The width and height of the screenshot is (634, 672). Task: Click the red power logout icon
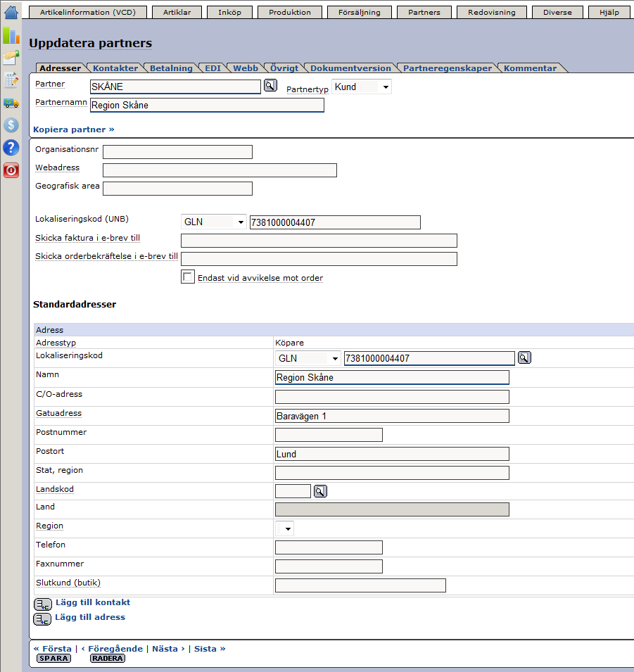click(11, 170)
